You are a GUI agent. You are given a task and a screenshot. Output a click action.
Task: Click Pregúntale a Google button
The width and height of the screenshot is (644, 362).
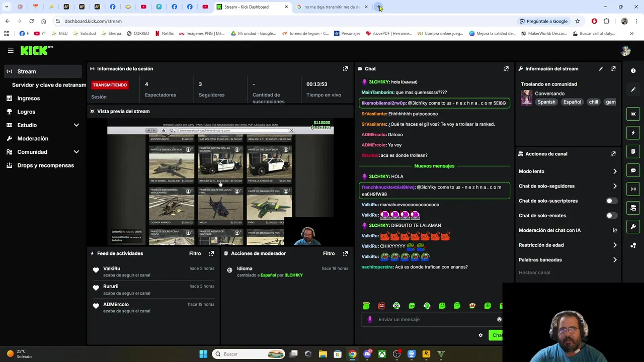[x=543, y=21]
